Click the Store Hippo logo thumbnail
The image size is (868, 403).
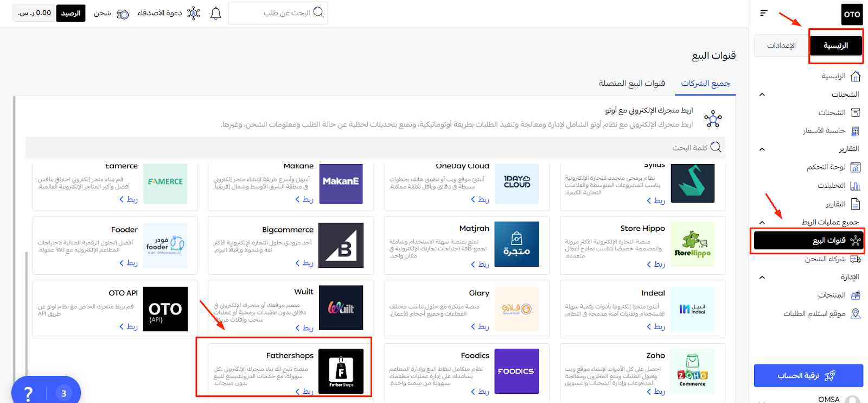(693, 245)
